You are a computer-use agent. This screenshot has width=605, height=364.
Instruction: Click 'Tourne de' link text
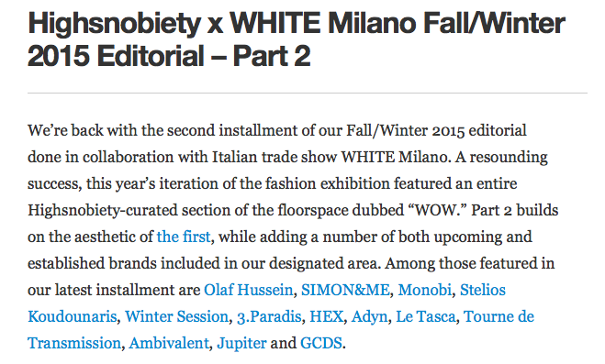pyautogui.click(x=499, y=316)
